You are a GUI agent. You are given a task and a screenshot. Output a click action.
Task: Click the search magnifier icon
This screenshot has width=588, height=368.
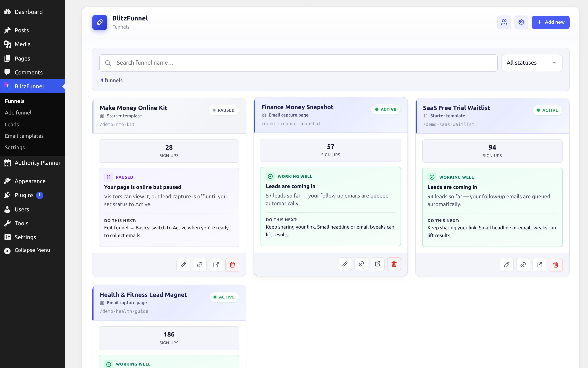[108, 63]
